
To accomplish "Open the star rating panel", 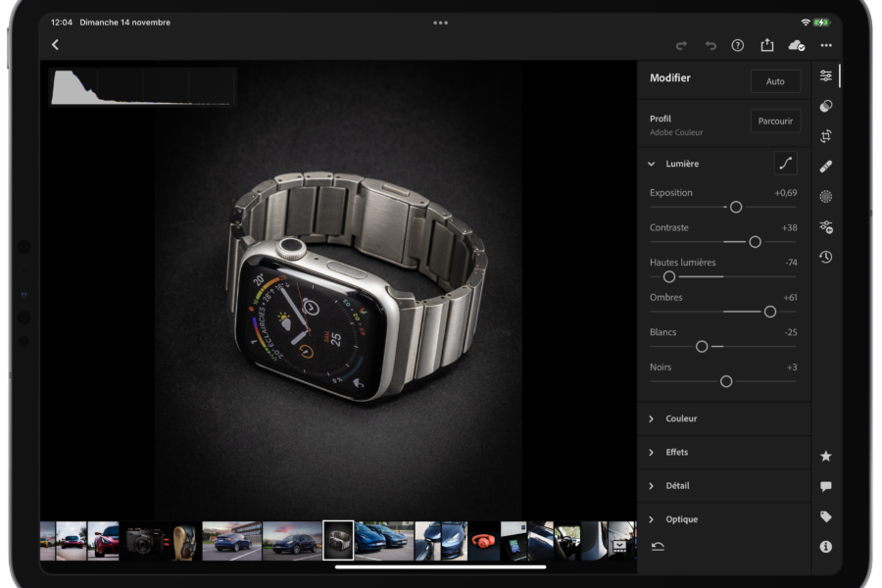I will 826,456.
